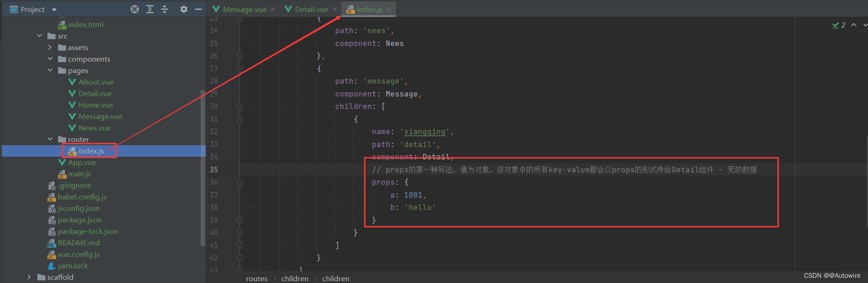Close the Message.vue tab
The image size is (868, 283).
pos(273,9)
